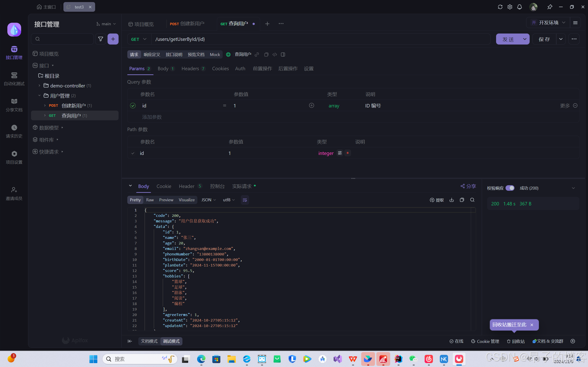The image size is (588, 367).
Task: Open the 控制台 response tab
Action: click(217, 186)
